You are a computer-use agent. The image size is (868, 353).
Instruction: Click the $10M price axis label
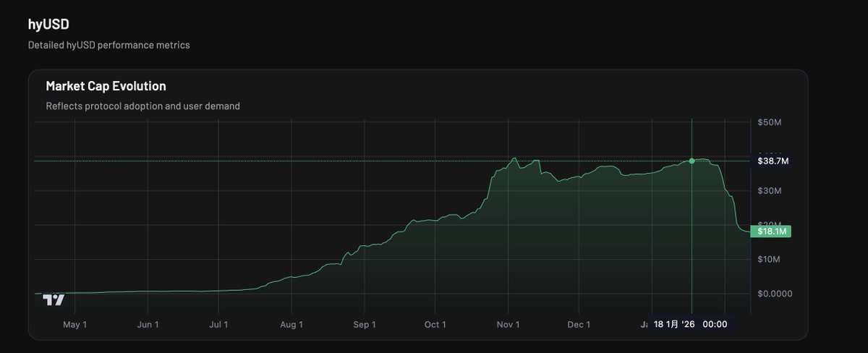(x=770, y=259)
